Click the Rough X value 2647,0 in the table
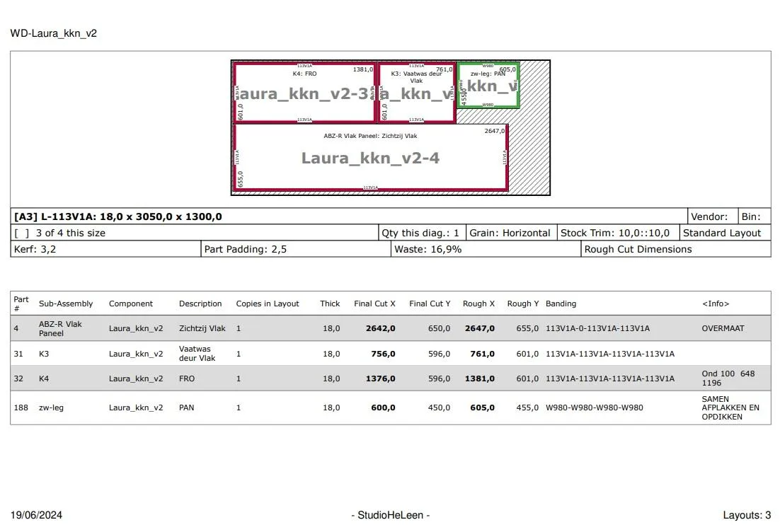Viewport: 780px width, 532px height. tap(480, 329)
